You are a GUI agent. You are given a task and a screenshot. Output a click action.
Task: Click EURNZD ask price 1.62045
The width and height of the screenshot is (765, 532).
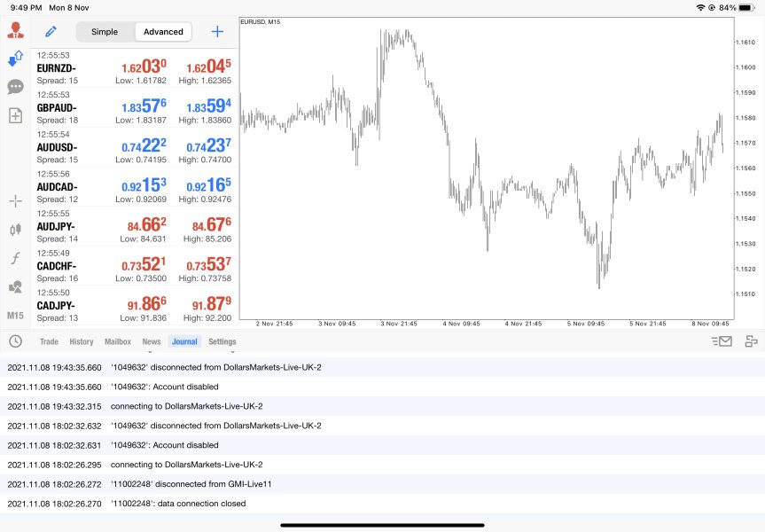pyautogui.click(x=208, y=66)
